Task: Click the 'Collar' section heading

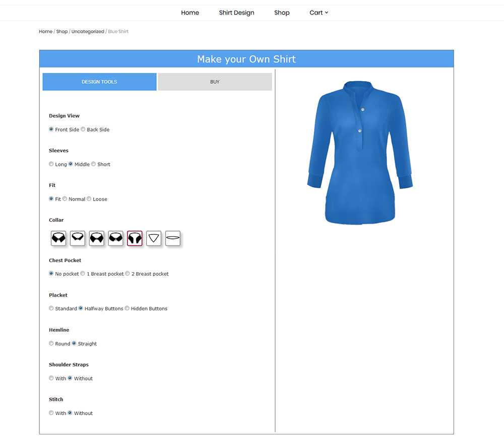Action: tap(56, 220)
